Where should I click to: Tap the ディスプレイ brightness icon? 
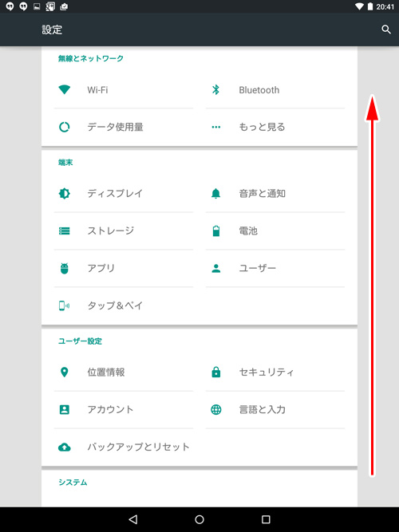click(x=64, y=193)
